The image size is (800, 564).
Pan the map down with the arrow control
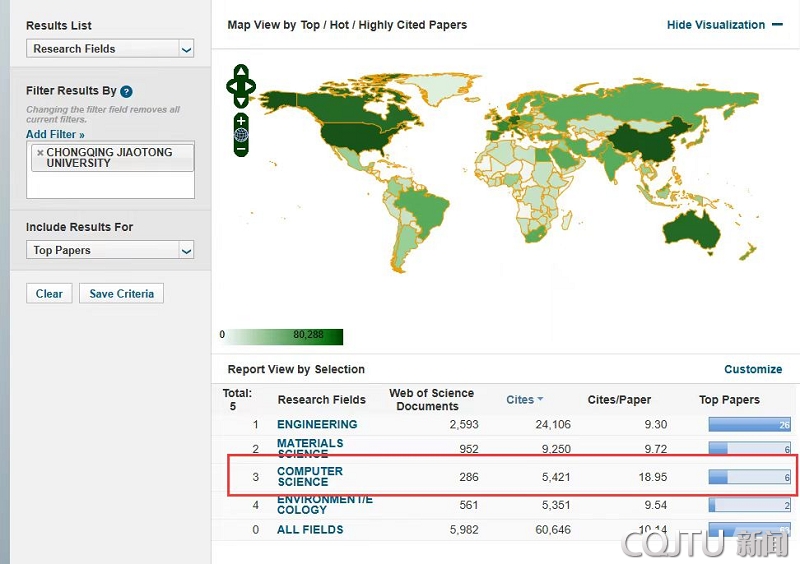tap(241, 102)
